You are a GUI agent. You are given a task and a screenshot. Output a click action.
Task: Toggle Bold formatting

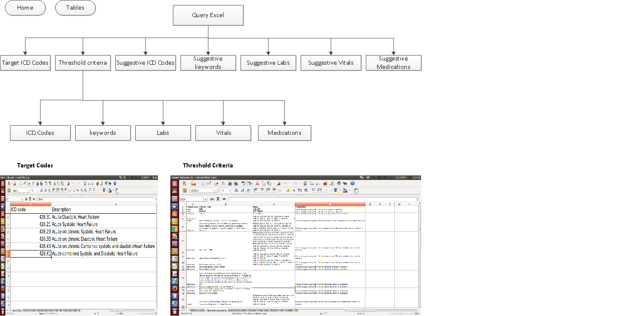[237, 190]
